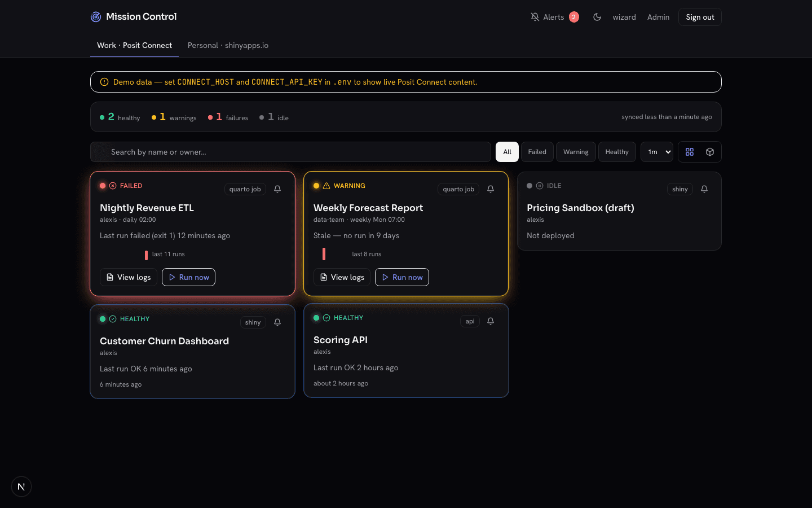812x508 pixels.
Task: Run Nightly Revenue ETL now
Action: tap(188, 277)
